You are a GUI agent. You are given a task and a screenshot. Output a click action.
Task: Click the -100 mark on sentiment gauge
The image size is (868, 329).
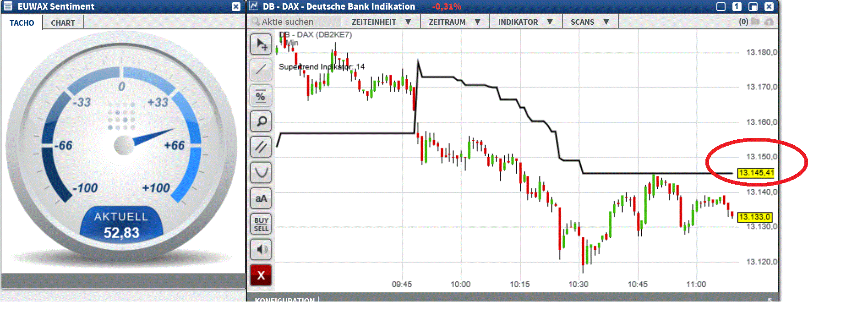(x=85, y=188)
